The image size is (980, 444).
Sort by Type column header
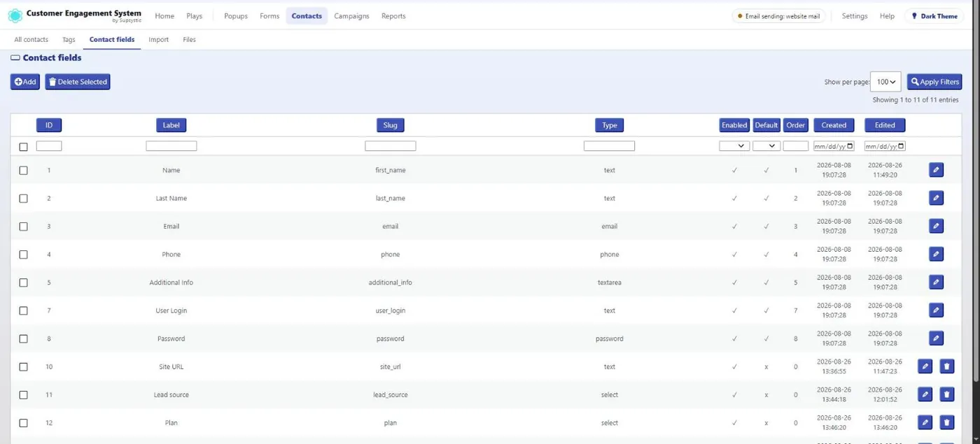click(x=610, y=125)
